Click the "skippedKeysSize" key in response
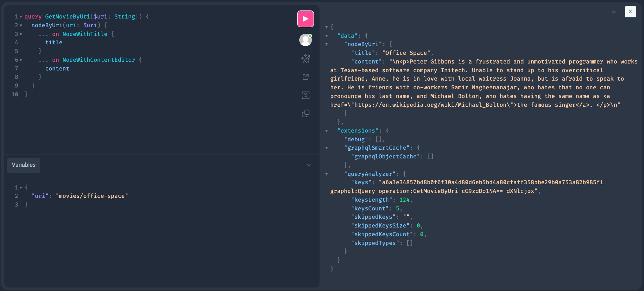Screen dimensions: 644x291 click(380, 225)
